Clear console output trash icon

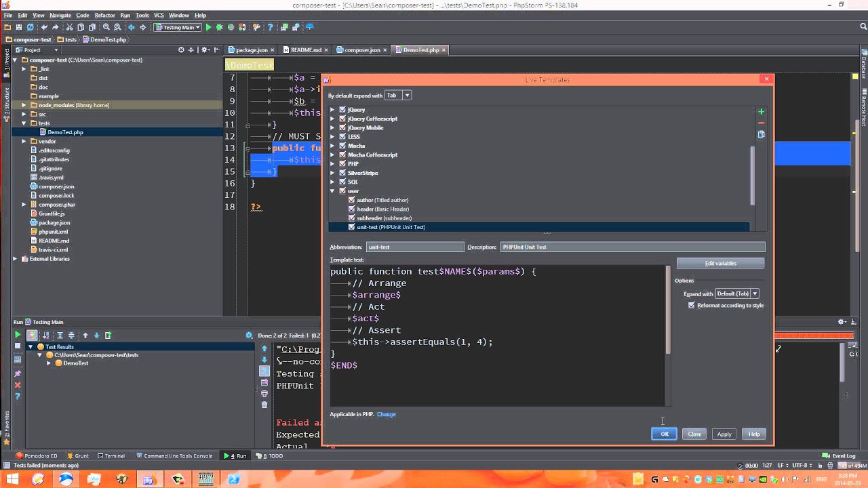click(x=264, y=405)
